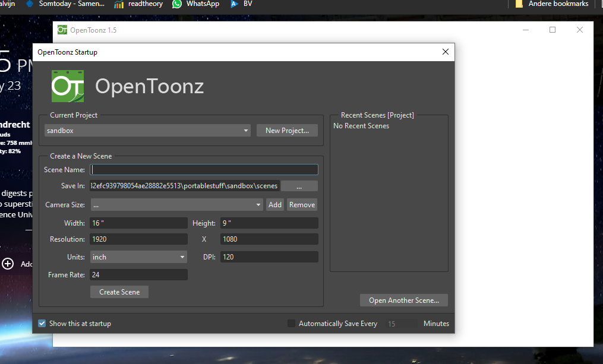
Task: Open the Units dropdown showing inch
Action: tap(138, 257)
